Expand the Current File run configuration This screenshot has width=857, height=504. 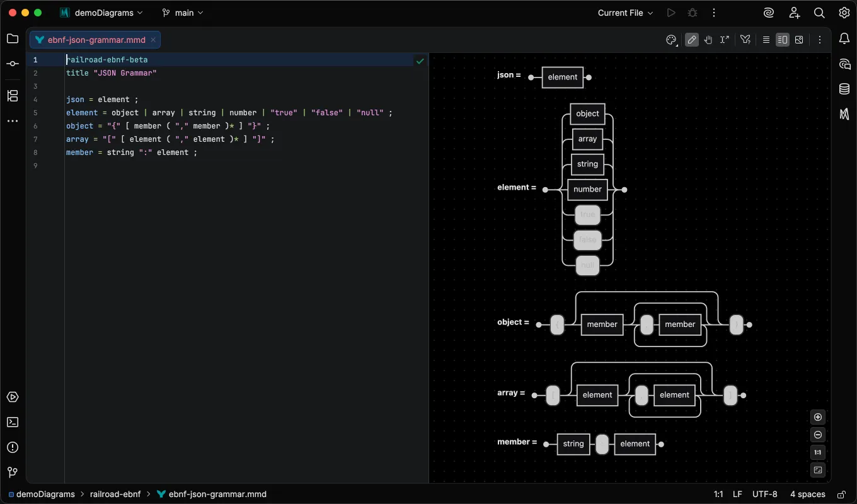pos(625,13)
